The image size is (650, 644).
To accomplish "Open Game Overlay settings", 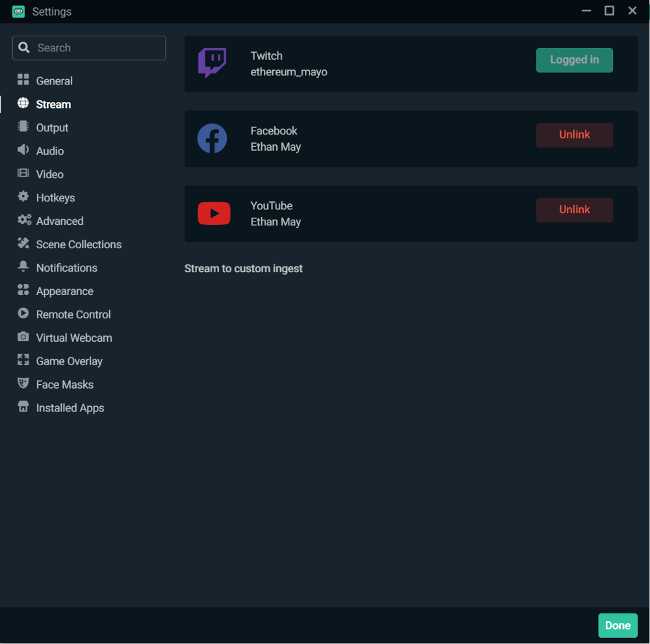I will coord(70,361).
